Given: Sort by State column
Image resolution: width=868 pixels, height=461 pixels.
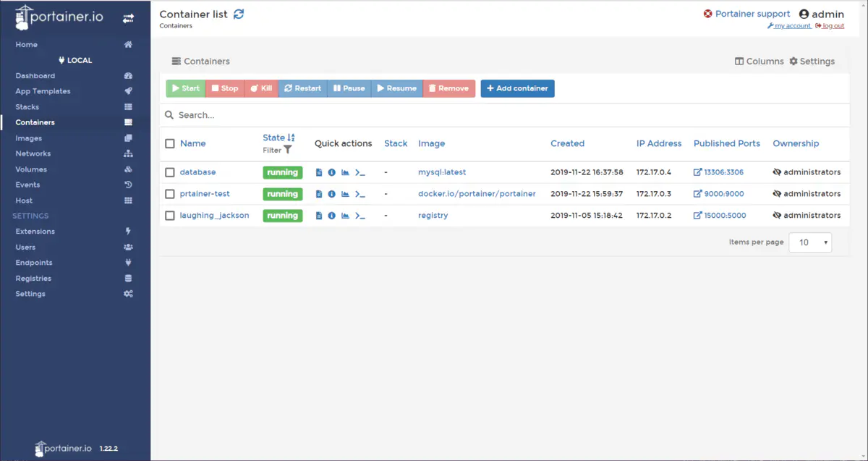Looking at the screenshot, I should 278,138.
